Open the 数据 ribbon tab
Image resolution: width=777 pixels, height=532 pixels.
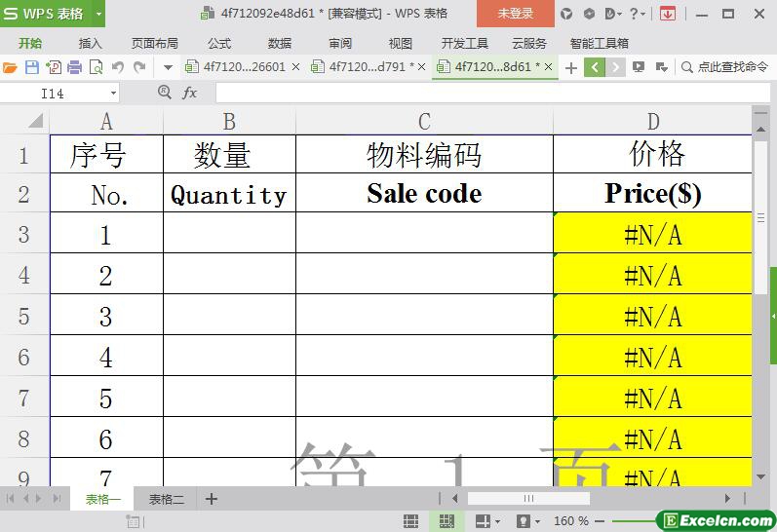pos(280,44)
